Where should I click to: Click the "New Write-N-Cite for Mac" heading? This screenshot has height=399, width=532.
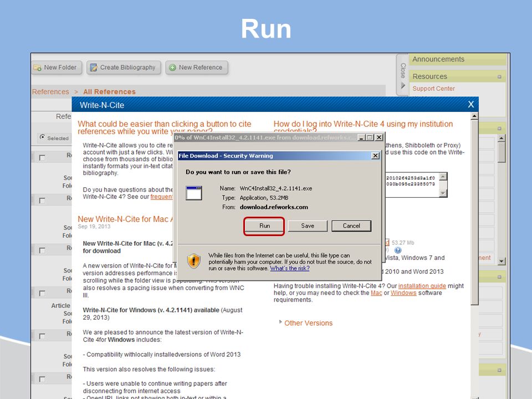pos(125,219)
